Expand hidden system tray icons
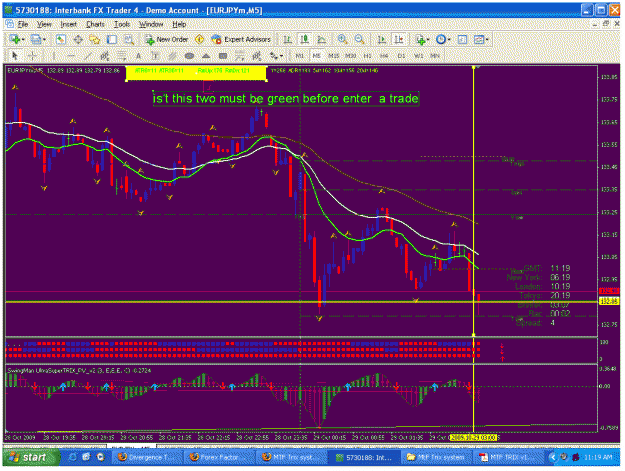The image size is (625, 471). point(552,457)
